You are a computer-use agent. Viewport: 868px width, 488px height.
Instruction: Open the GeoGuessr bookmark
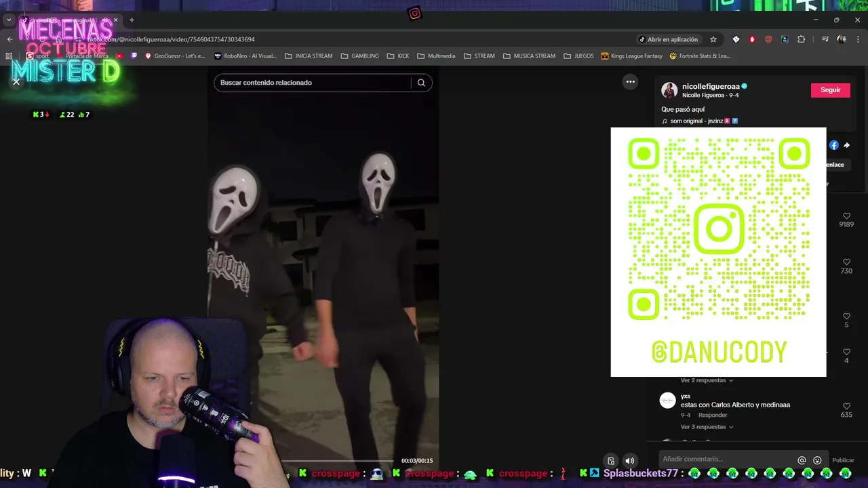click(174, 56)
